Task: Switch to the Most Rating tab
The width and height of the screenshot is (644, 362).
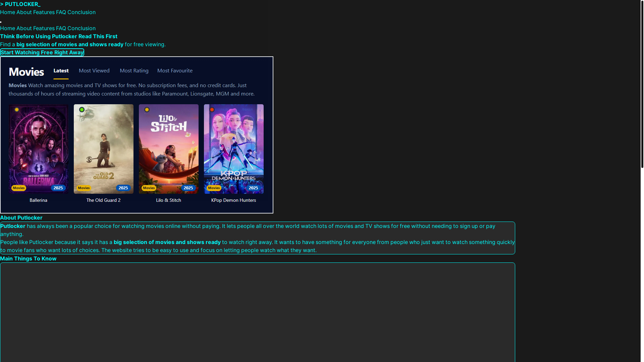Action: (134, 71)
